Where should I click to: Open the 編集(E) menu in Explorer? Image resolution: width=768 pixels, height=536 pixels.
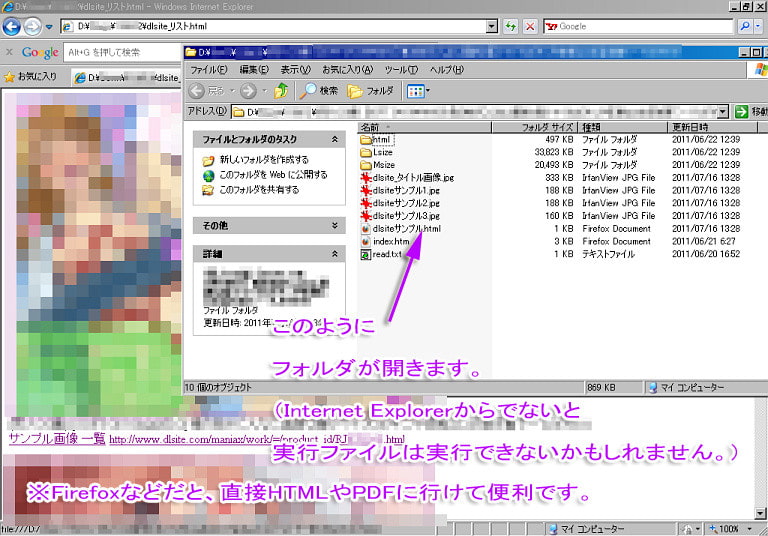[x=254, y=70]
